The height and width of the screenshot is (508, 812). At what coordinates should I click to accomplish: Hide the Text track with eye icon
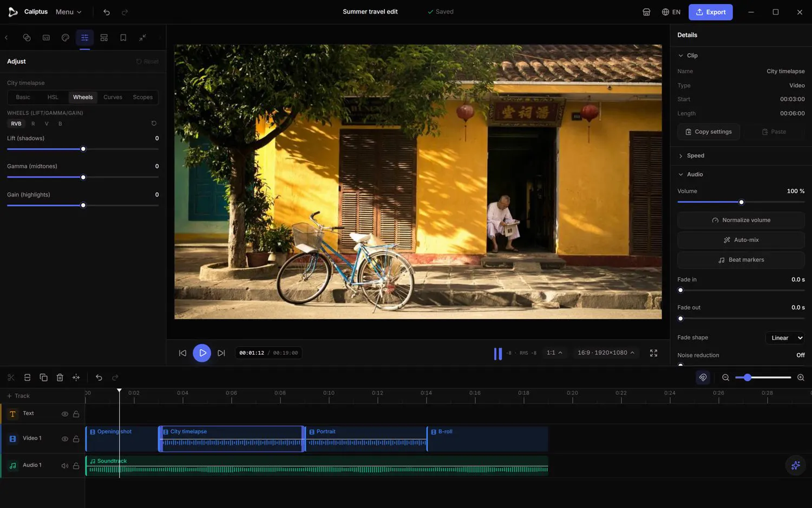[x=65, y=414]
